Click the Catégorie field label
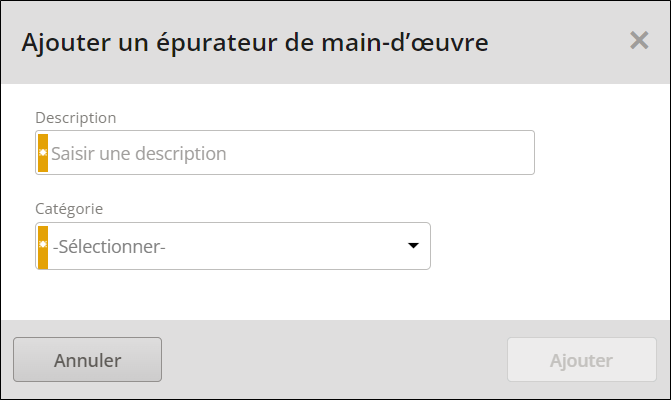Screen dimensions: 671x400 69,209
